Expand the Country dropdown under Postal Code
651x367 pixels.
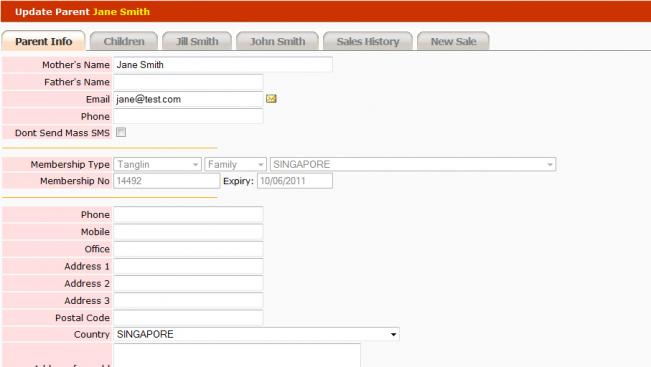click(x=256, y=334)
